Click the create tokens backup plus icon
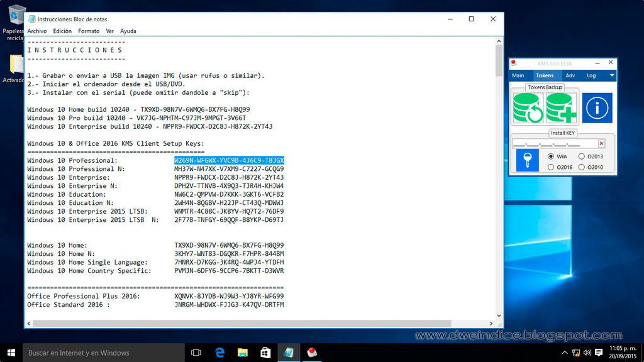 562,107
